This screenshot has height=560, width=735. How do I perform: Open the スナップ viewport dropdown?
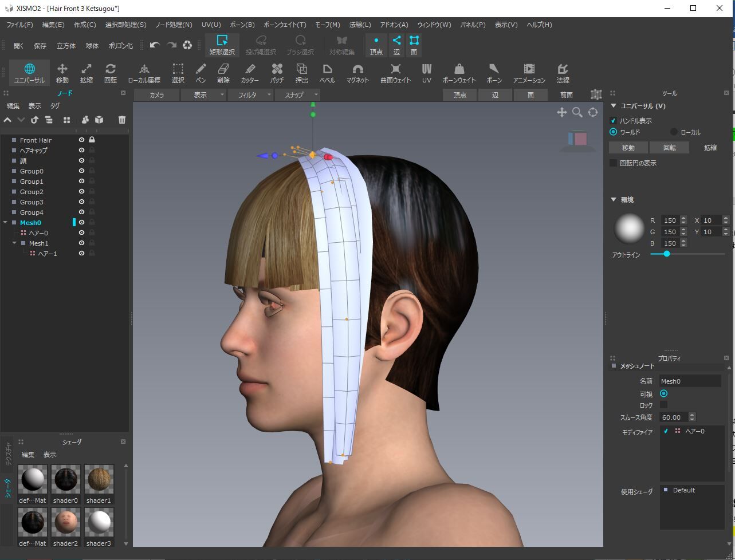pos(298,95)
